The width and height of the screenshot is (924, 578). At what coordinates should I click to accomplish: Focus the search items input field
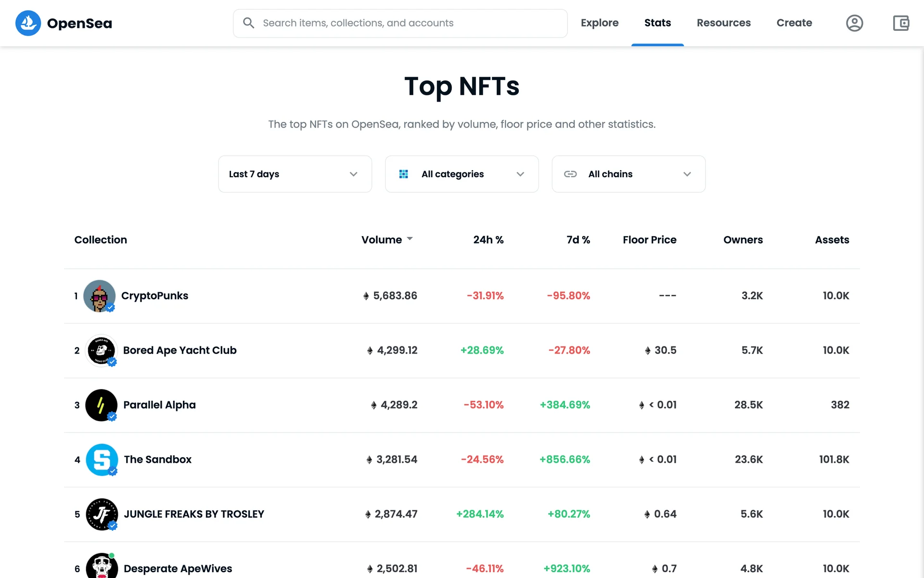(400, 23)
